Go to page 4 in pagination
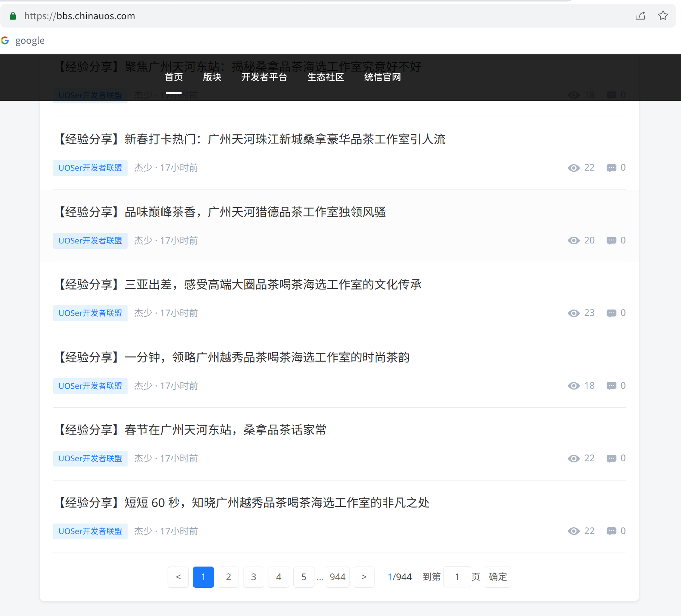This screenshot has height=616, width=681. (279, 577)
